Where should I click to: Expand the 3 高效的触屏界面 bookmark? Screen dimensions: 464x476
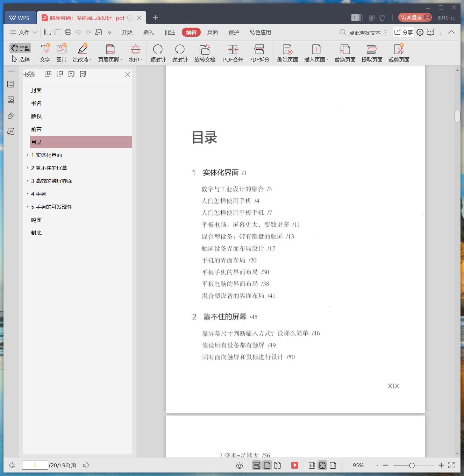click(28, 180)
